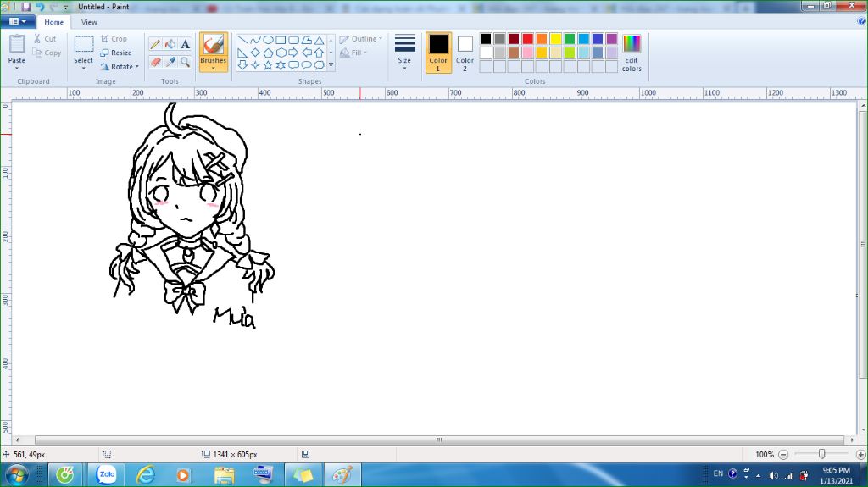Switch to the Home tab

pos(53,22)
